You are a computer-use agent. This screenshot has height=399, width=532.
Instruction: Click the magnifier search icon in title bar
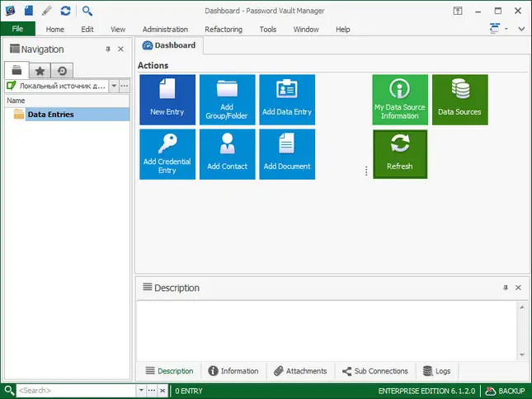tap(87, 11)
